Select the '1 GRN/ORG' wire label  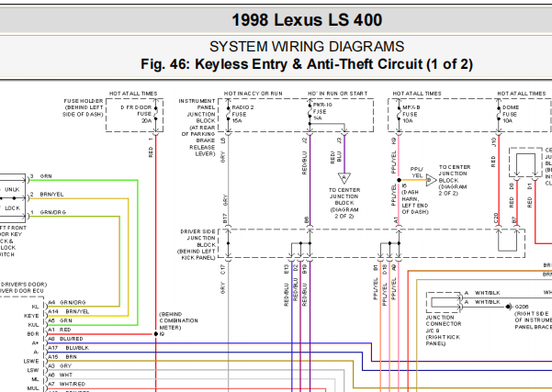(x=48, y=212)
